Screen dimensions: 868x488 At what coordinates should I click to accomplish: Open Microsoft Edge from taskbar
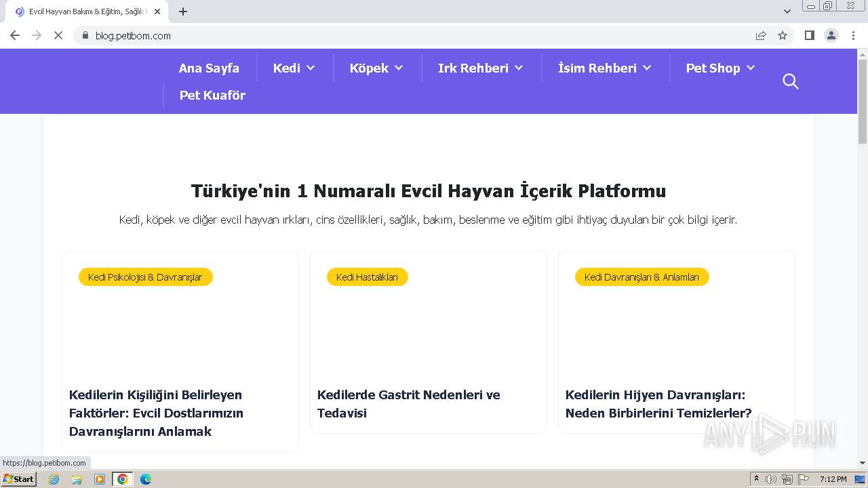coord(146,479)
